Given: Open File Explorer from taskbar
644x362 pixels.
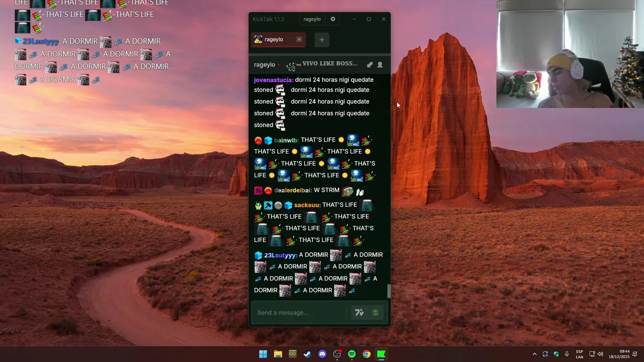Looking at the screenshot, I should (x=278, y=354).
